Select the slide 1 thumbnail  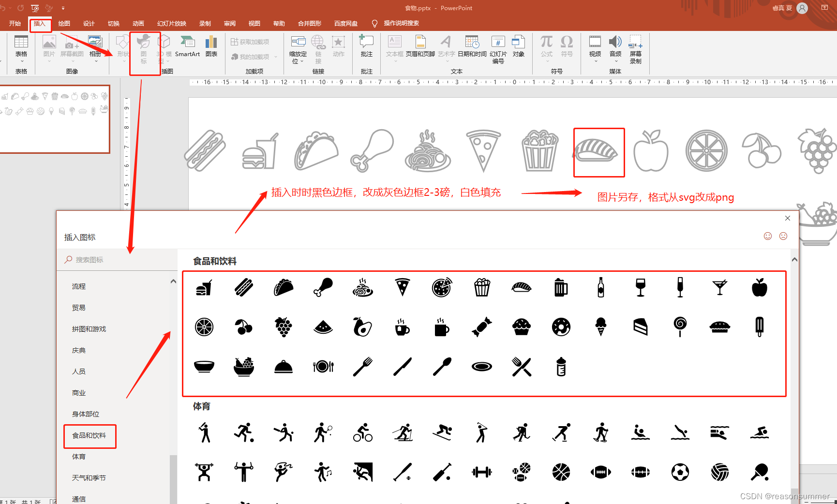pyautogui.click(x=55, y=119)
